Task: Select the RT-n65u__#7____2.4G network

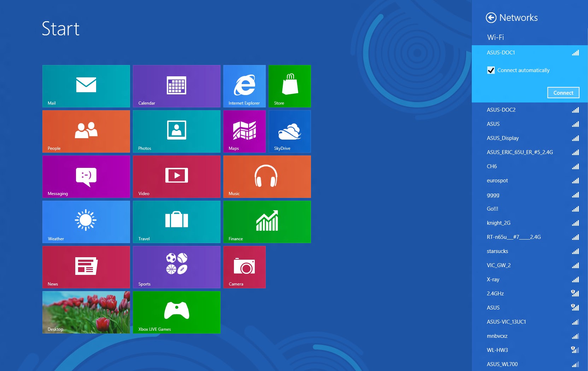Action: pyautogui.click(x=530, y=237)
